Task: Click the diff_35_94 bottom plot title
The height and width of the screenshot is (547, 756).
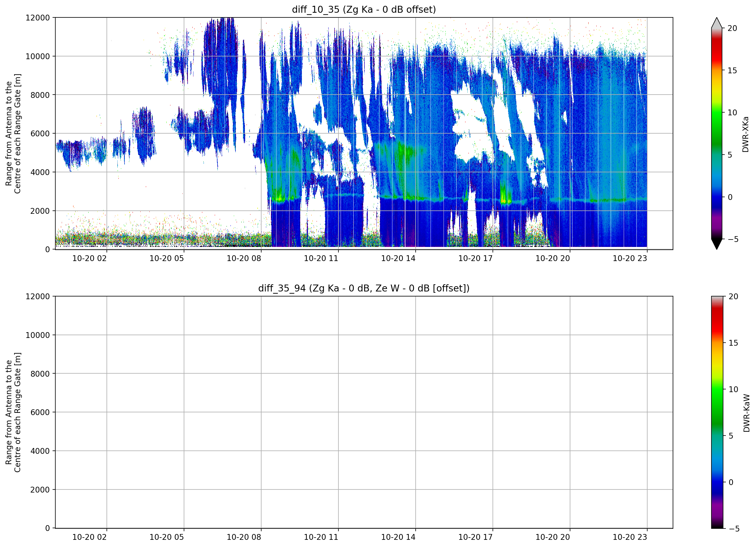Action: (x=364, y=288)
